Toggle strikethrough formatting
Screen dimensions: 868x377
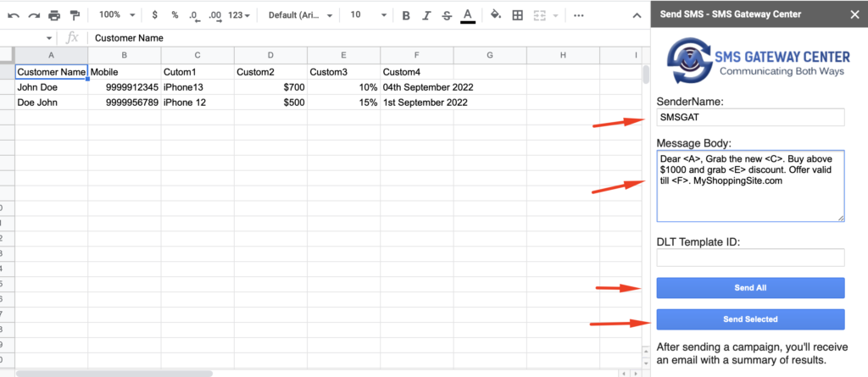[447, 15]
